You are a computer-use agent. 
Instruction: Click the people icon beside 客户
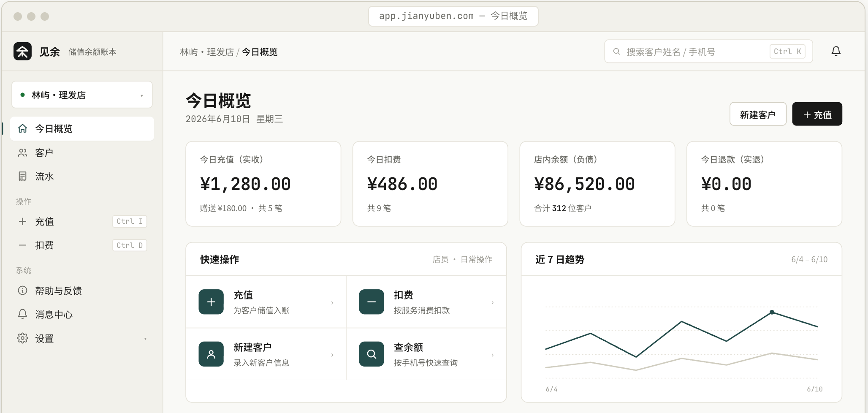[x=22, y=152]
